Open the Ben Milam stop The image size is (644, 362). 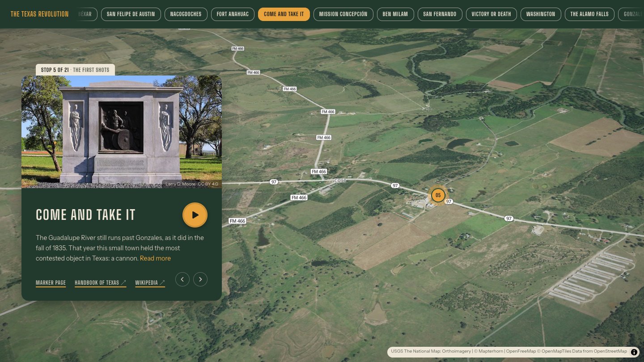point(395,14)
